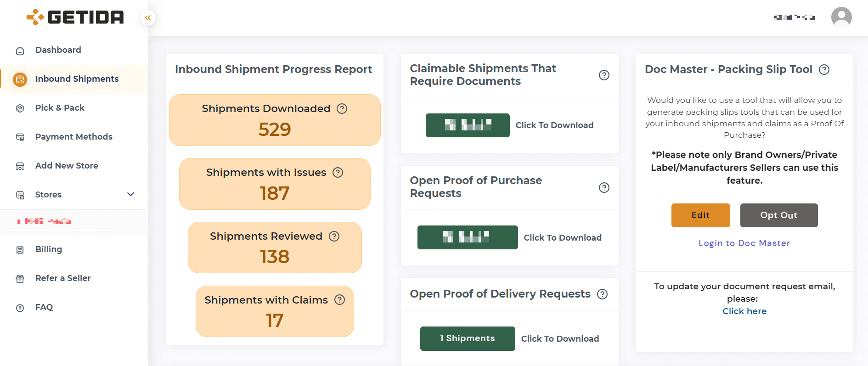Screen dimensions: 868x366
Task: Click the 1 Shipments green button
Action: tap(468, 338)
